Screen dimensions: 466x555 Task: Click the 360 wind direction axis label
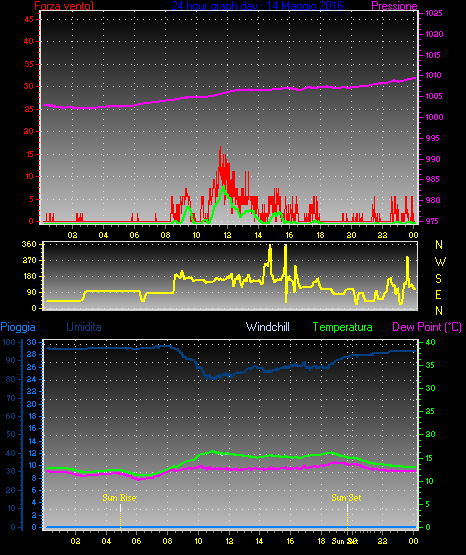29,244
